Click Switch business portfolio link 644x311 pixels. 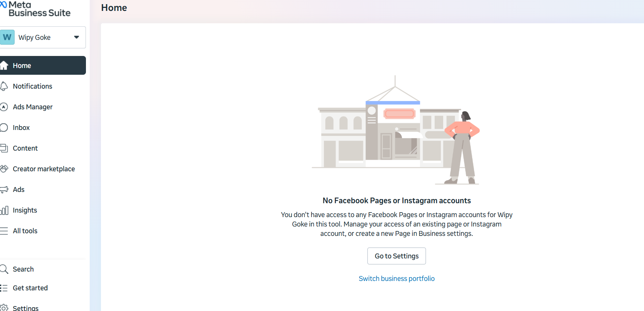point(396,279)
